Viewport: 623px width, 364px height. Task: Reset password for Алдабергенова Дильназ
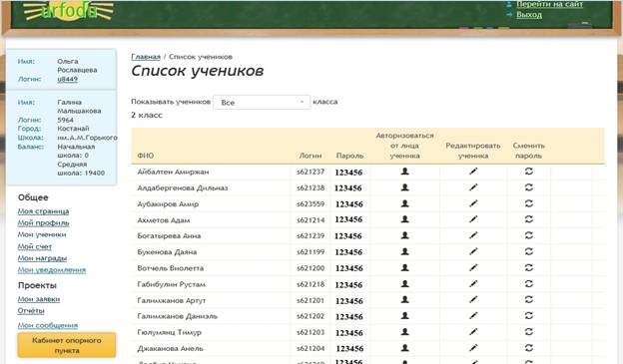528,187
